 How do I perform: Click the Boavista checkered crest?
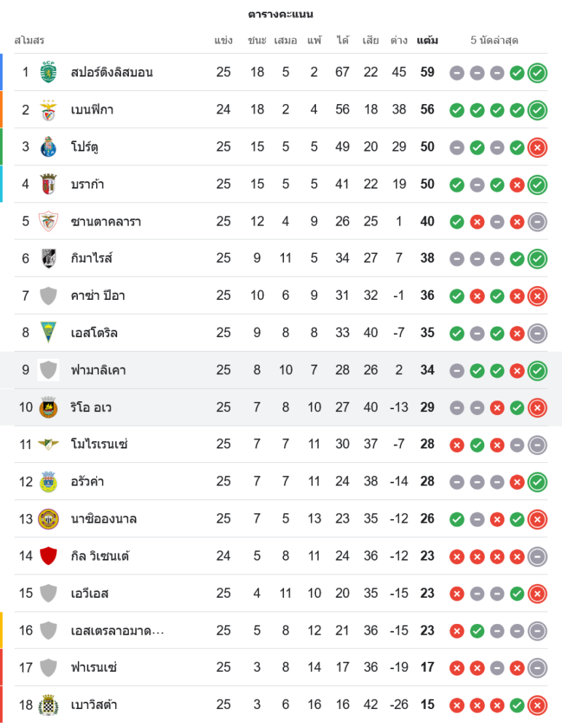(48, 705)
